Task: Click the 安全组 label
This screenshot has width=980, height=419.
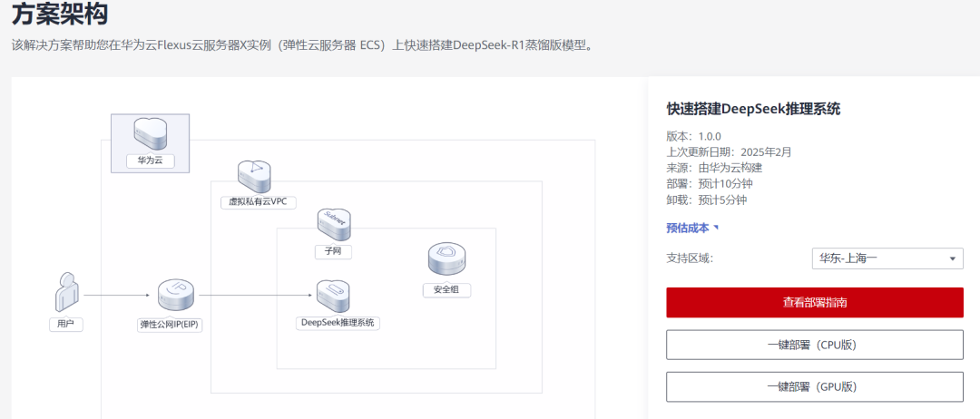Action: pyautogui.click(x=446, y=290)
